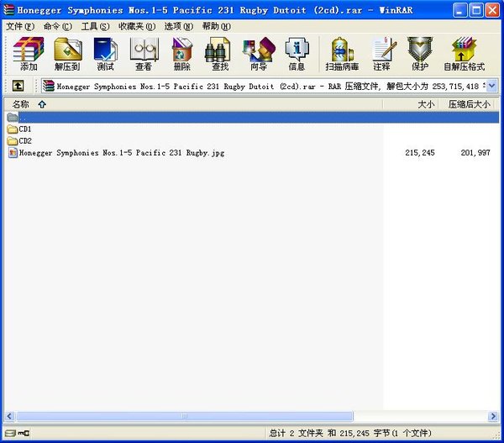Viewport: 504px width, 443px height.
Task: Open the 收藏夹(O) menu
Action: pos(137,26)
